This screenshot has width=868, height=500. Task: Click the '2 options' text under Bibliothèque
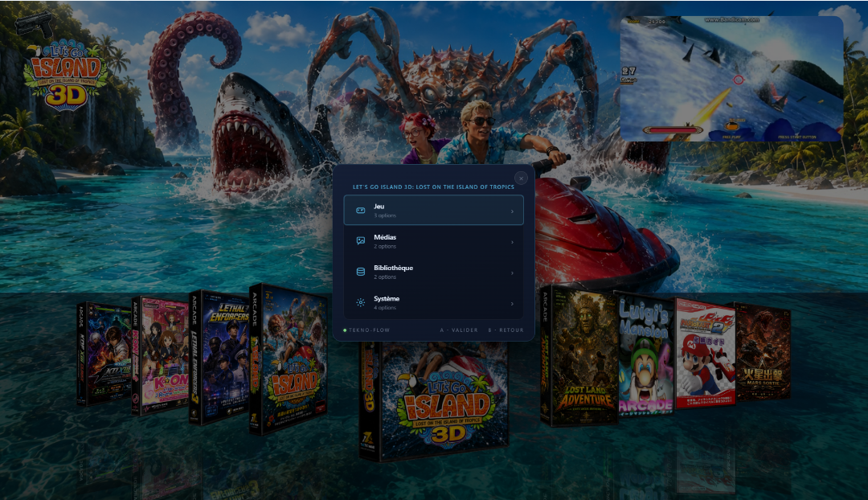tap(385, 277)
